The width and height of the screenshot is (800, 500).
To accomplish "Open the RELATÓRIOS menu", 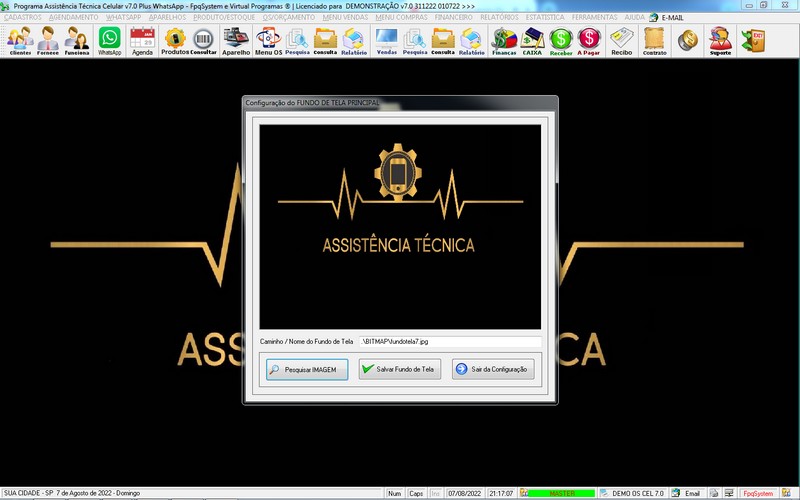I will pyautogui.click(x=499, y=17).
